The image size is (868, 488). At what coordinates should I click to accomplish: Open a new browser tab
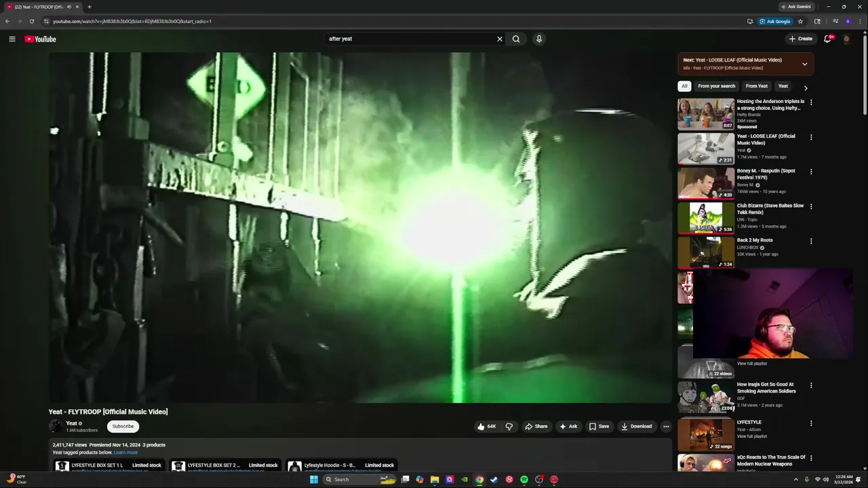(x=89, y=7)
